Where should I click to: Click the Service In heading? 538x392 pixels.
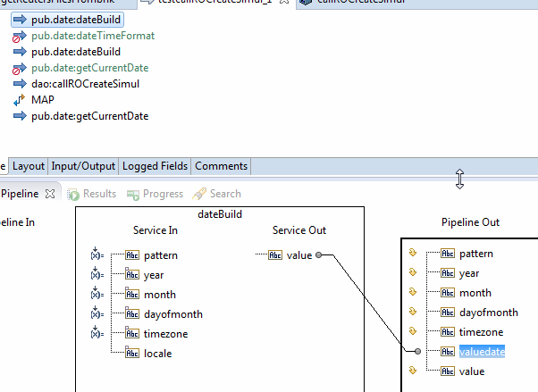[x=156, y=230]
